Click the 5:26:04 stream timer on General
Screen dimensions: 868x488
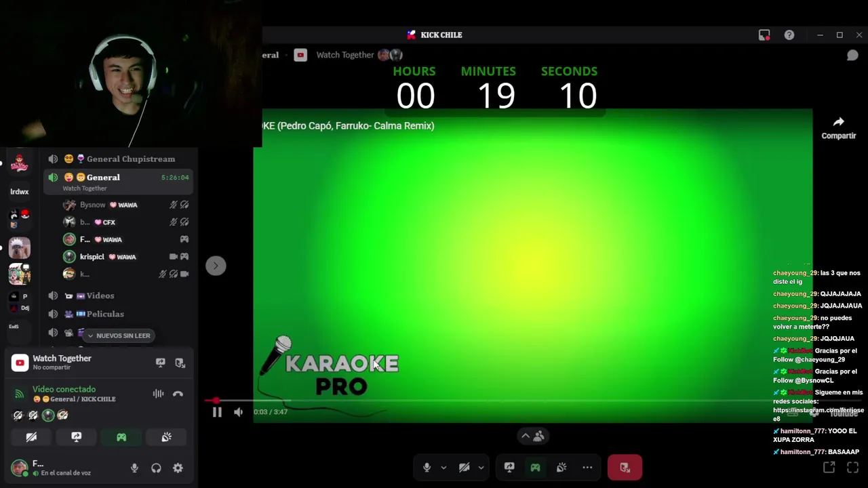click(175, 178)
